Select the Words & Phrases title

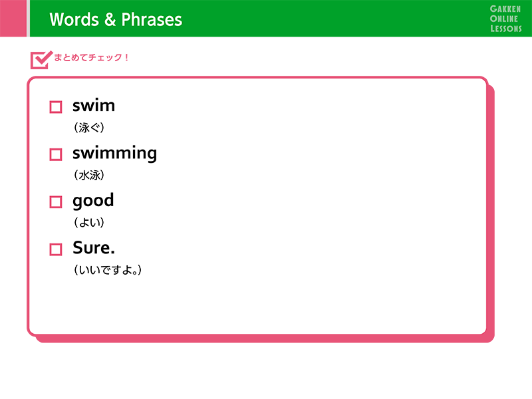click(x=116, y=19)
